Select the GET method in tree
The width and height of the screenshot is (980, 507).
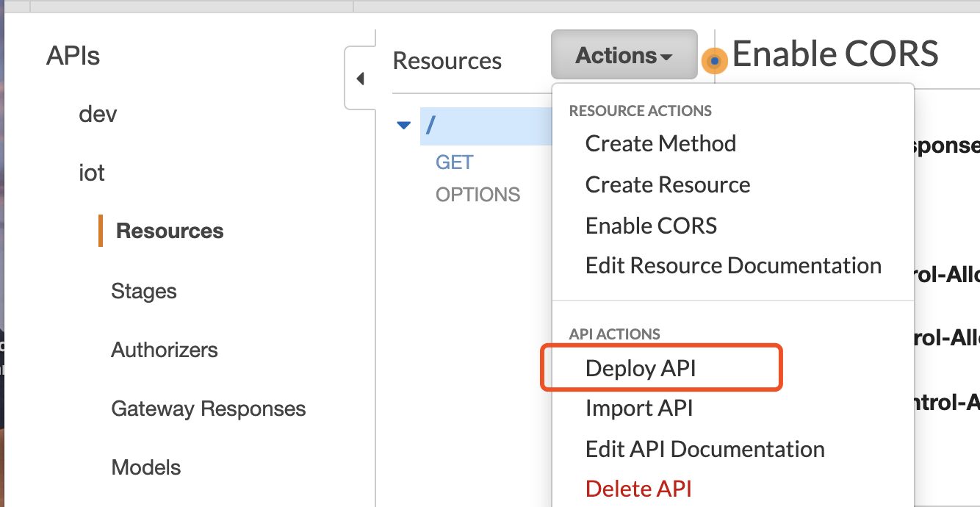[x=455, y=162]
